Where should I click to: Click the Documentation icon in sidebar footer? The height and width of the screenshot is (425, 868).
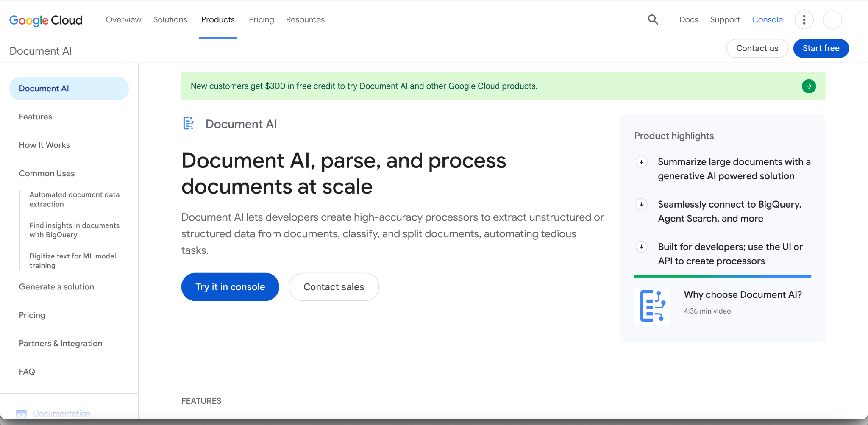(21, 414)
